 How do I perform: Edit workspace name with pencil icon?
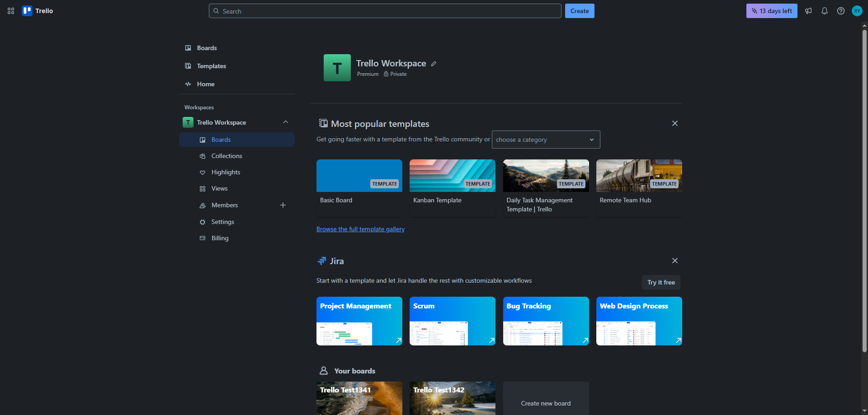point(434,64)
